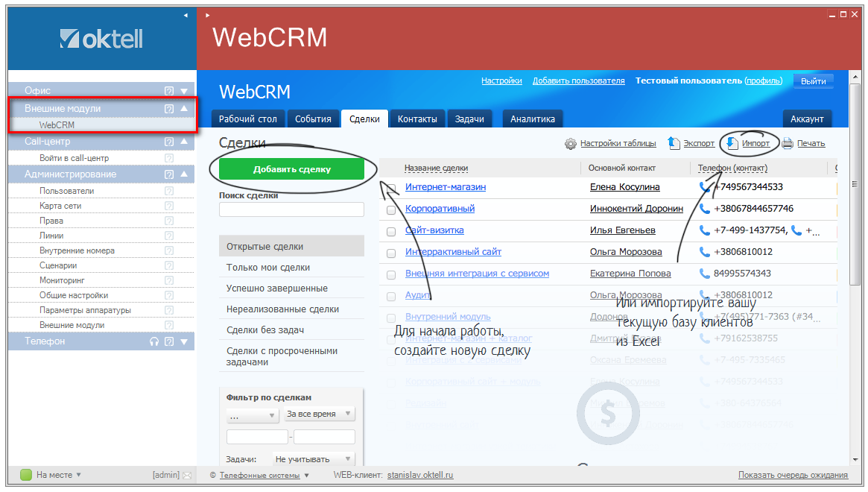
Task: Click the Import icon
Action: 732,143
